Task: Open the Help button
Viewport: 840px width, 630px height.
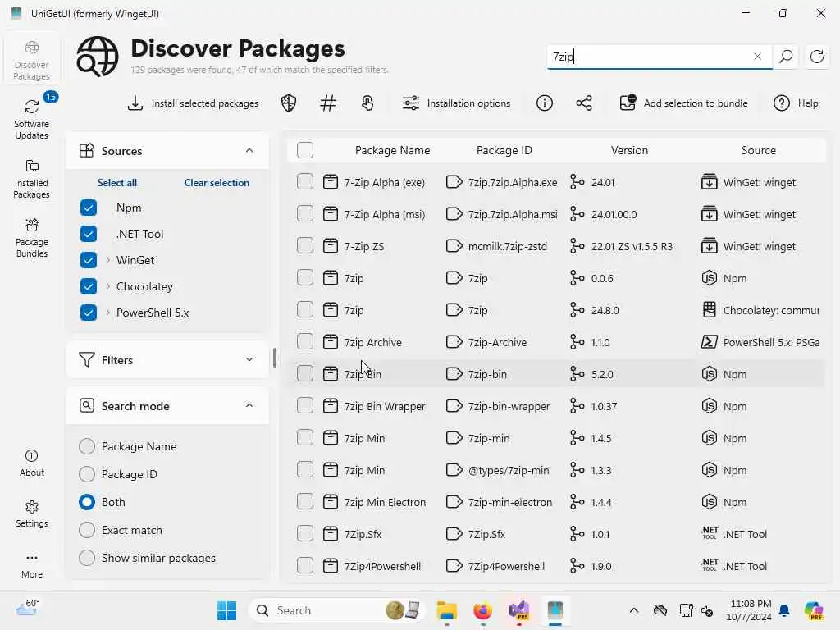Action: coord(796,103)
